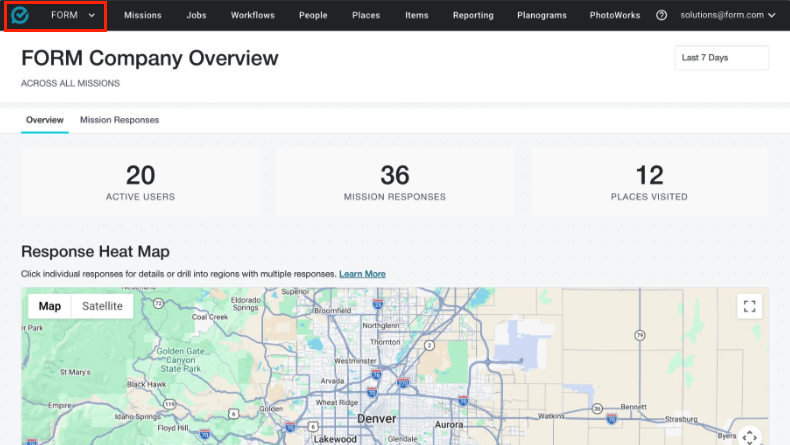Click the Black Hawk label on the map

pyautogui.click(x=147, y=384)
